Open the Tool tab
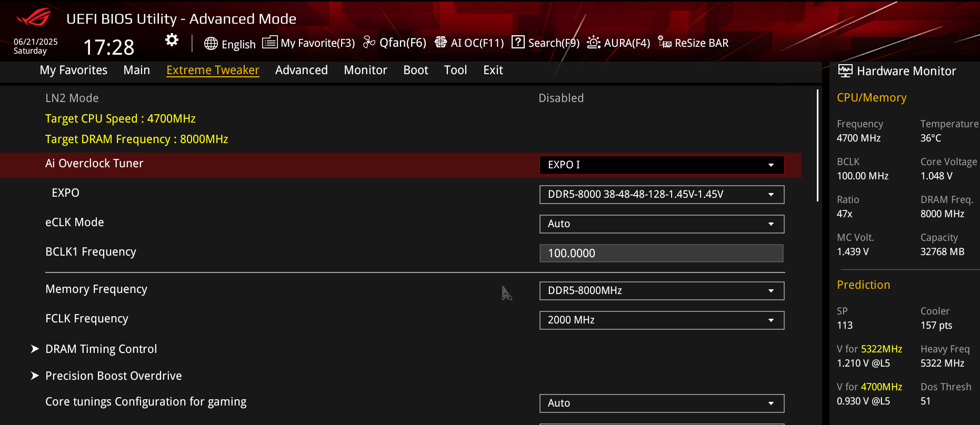Viewport: 980px width, 425px height. 456,70
